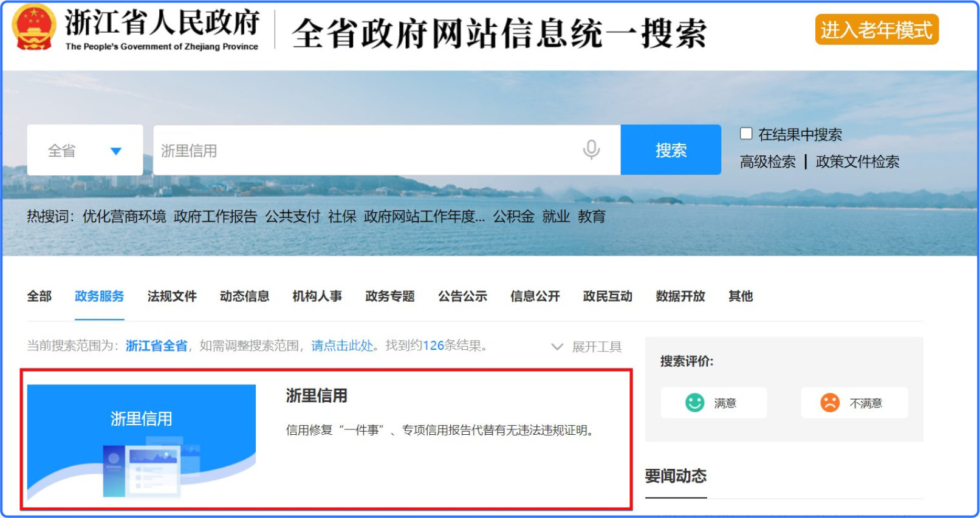The width and height of the screenshot is (980, 518).
Task: Click the orange frowning 不满意 face icon
Action: tap(830, 403)
